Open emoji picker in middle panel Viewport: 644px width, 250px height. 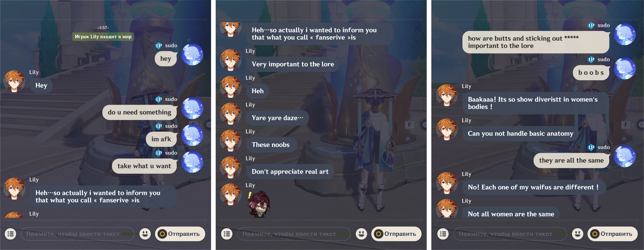[x=361, y=234]
